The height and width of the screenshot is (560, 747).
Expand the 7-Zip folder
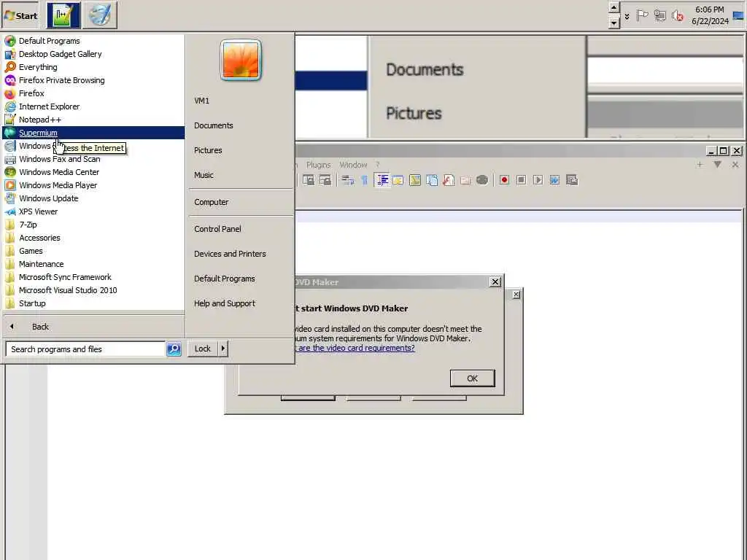click(28, 225)
